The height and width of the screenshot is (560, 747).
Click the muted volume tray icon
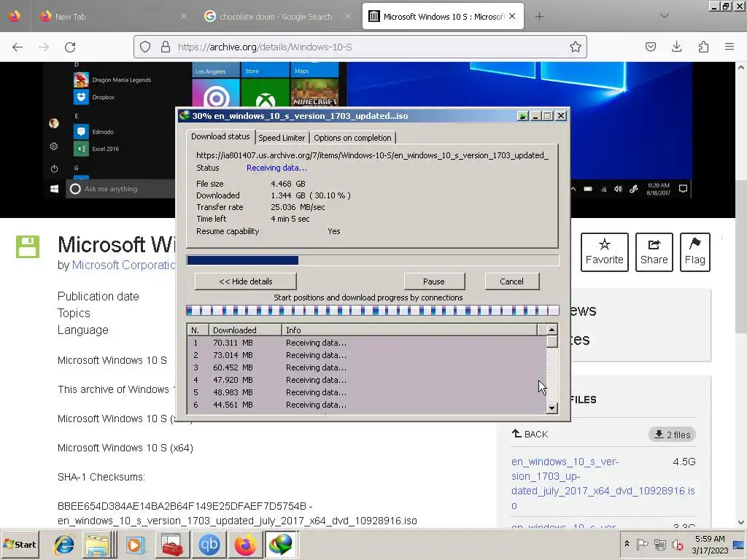pyautogui.click(x=677, y=544)
